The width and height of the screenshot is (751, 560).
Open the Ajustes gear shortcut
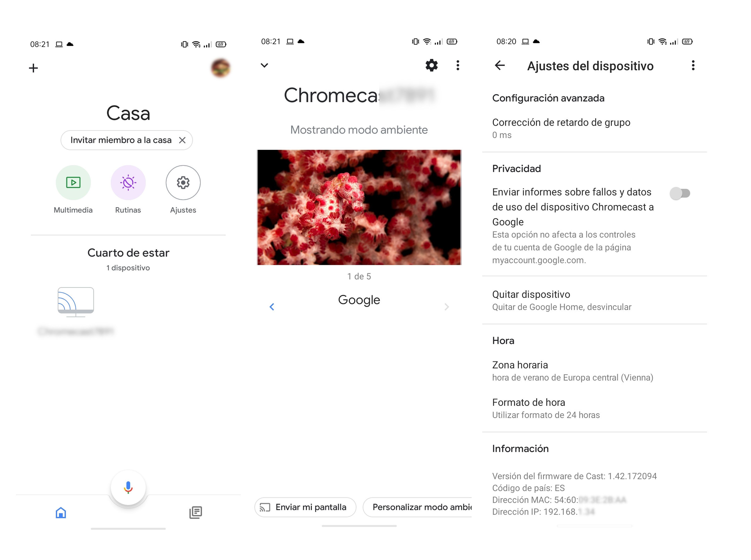pos(183,182)
